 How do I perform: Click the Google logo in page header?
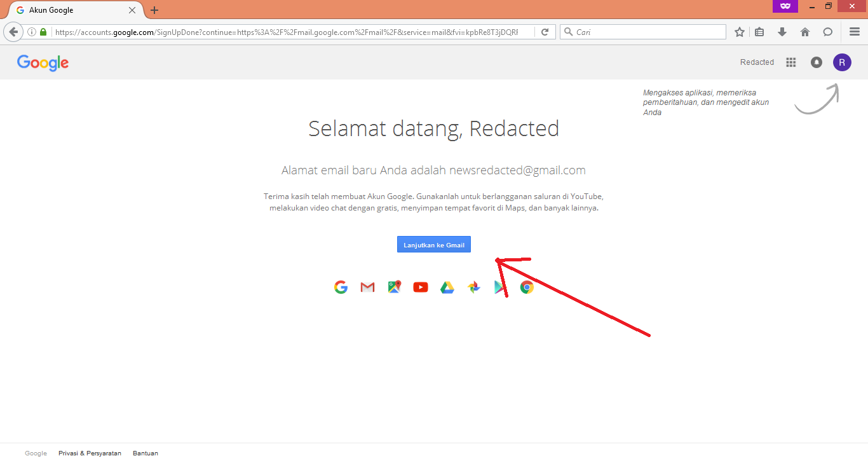43,62
